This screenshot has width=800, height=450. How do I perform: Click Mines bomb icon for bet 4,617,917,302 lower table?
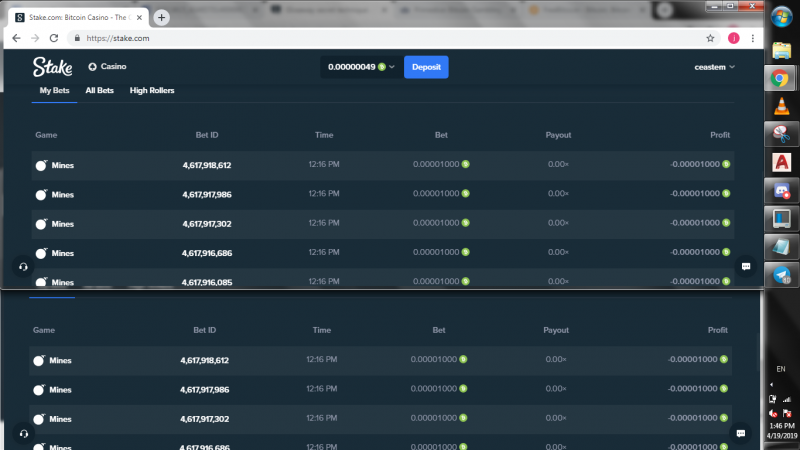pyautogui.click(x=39, y=419)
